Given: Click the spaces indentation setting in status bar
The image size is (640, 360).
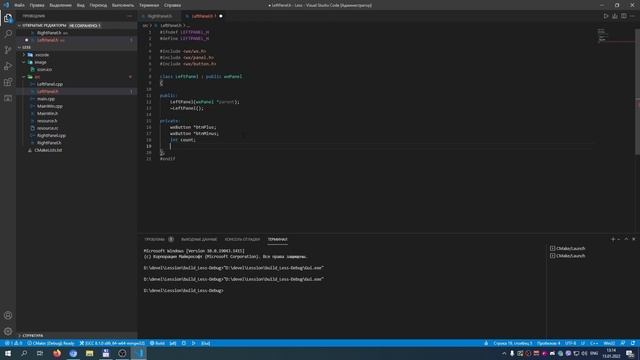Looking at the screenshot, I should tap(549, 343).
